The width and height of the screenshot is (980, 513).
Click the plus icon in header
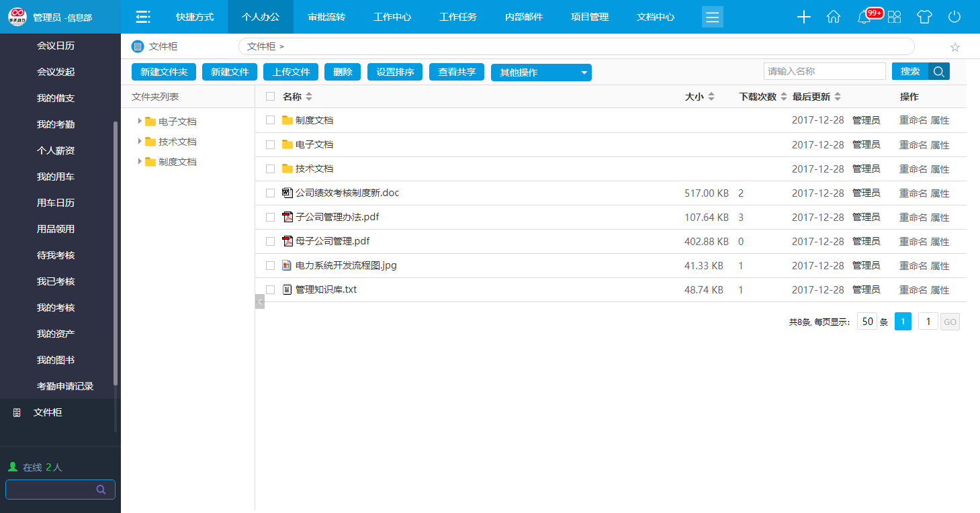pyautogui.click(x=804, y=17)
